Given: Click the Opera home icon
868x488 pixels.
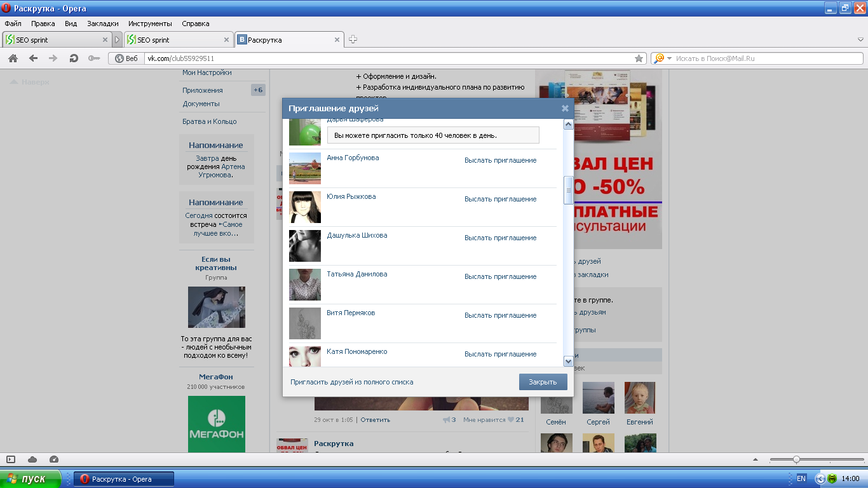Looking at the screenshot, I should tap(13, 58).
